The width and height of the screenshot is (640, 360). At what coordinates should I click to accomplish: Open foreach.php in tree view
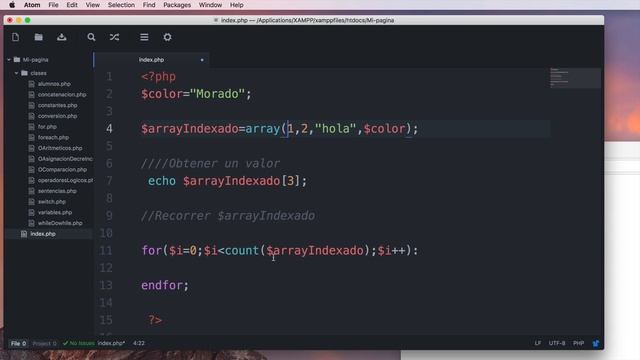click(53, 138)
